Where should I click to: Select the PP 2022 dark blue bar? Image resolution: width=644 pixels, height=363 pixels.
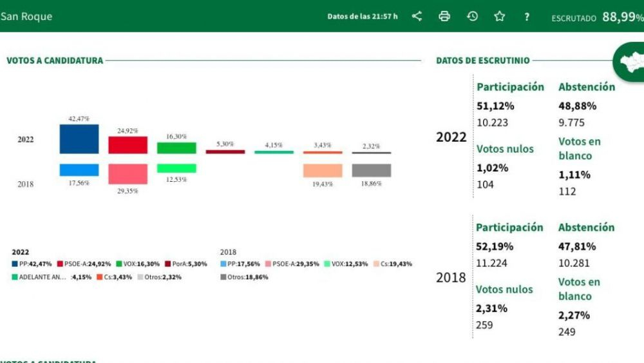(79, 139)
